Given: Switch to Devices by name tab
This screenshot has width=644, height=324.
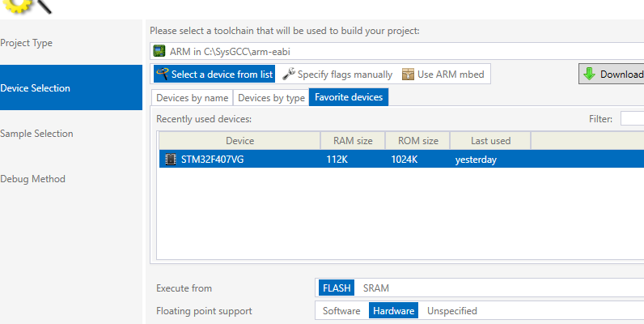Looking at the screenshot, I should 192,97.
